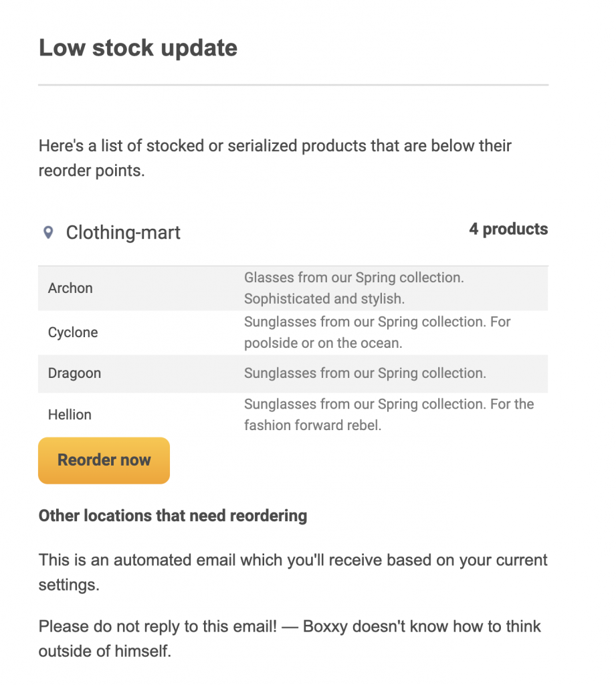The width and height of the screenshot is (616, 685).
Task: Click the Reorder now button
Action: coord(104,460)
